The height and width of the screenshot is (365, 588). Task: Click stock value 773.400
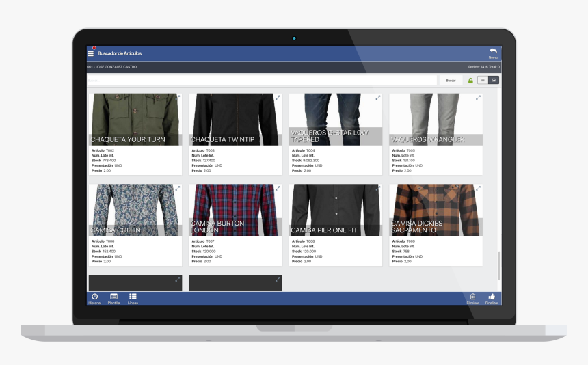click(x=109, y=161)
